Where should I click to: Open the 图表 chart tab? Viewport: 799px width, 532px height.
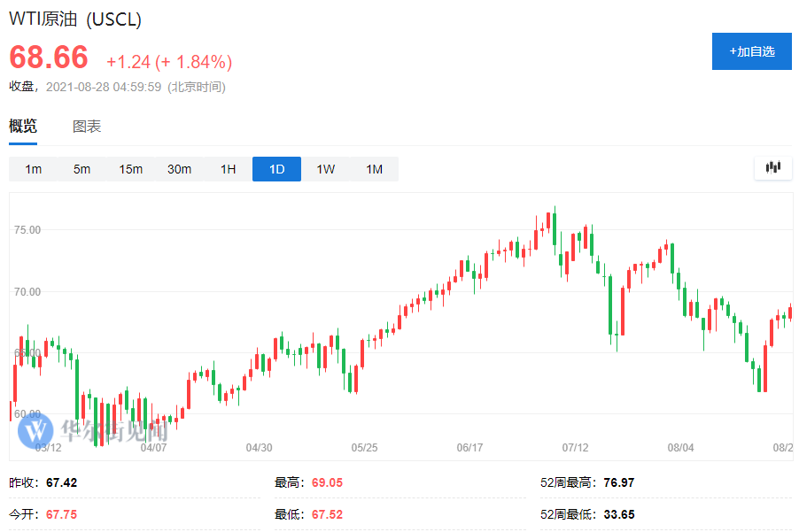click(87, 127)
